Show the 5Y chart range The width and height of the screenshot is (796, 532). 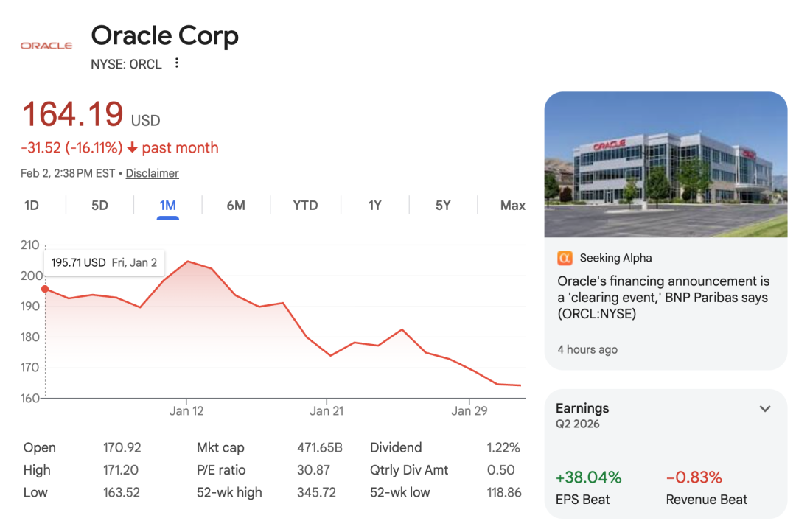[443, 206]
